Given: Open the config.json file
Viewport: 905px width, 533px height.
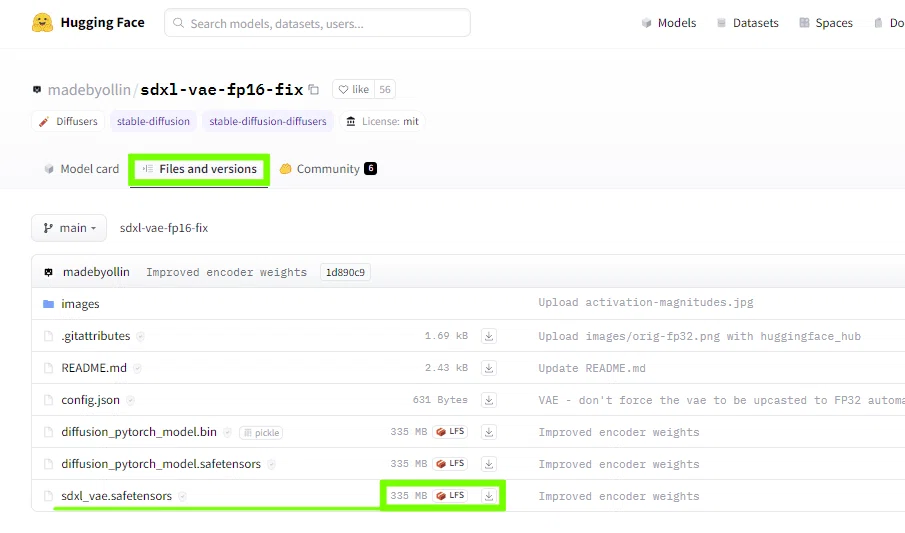Looking at the screenshot, I should 91,400.
